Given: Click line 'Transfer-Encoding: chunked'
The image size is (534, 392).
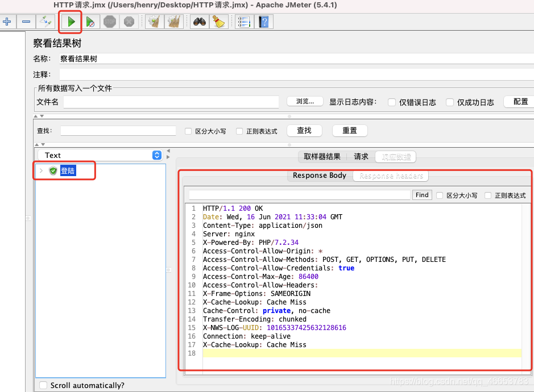Looking at the screenshot, I should click(255, 319).
